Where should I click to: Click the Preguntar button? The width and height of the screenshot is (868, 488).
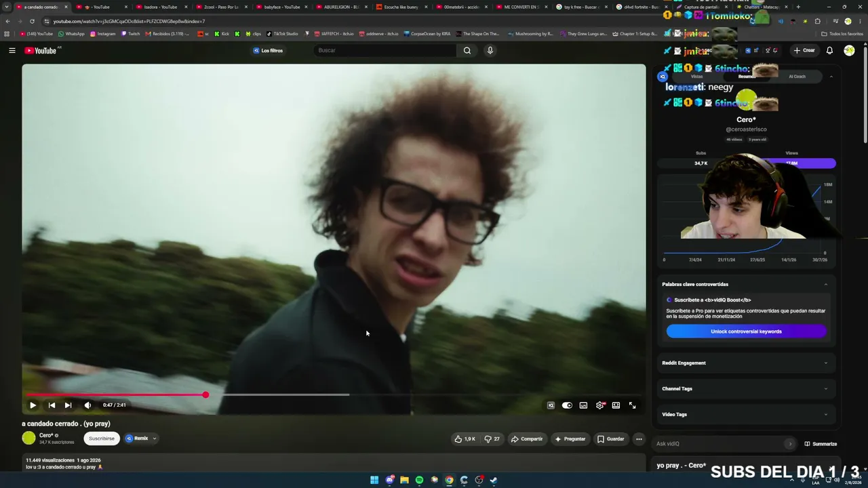(x=570, y=439)
